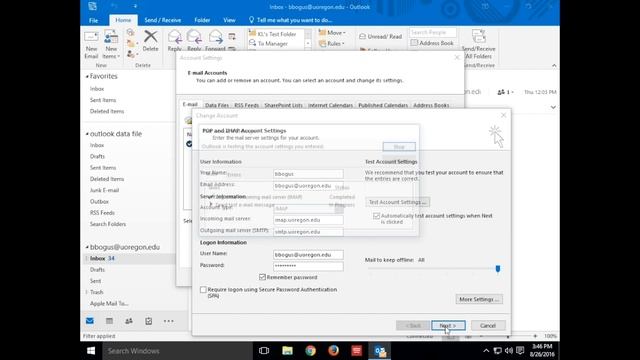The width and height of the screenshot is (640, 360).
Task: Click the Forward icon in the ribbon
Action: pos(215,40)
